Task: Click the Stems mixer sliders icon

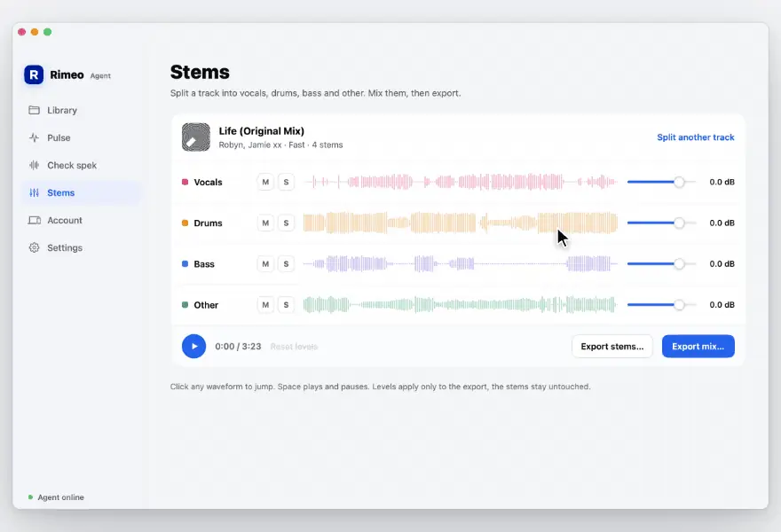Action: coord(34,192)
